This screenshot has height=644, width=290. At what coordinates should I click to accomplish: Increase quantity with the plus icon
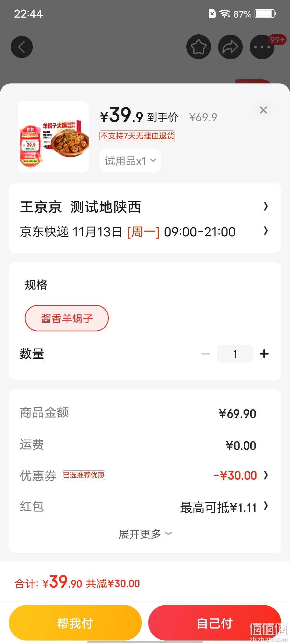[264, 354]
